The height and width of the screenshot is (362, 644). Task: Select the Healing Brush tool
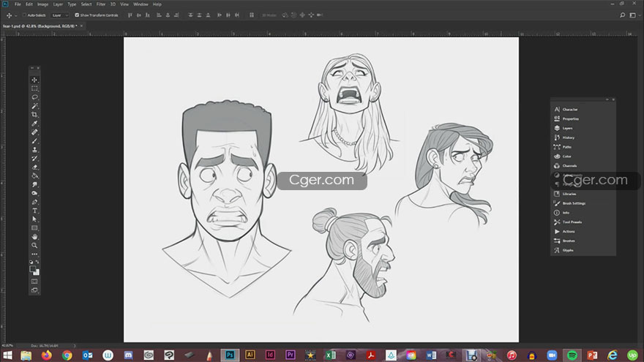coord(34,132)
